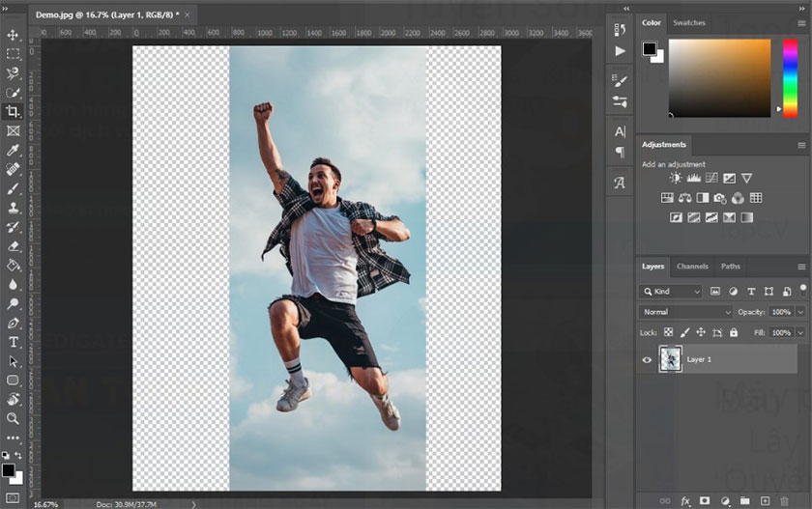
Task: Add a Color Balance adjustment
Action: tap(684, 198)
